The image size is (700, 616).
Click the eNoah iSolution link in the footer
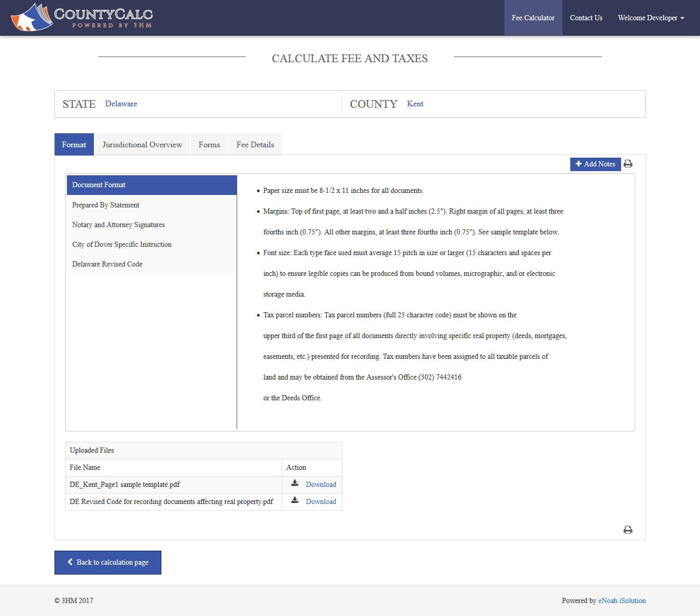(x=621, y=600)
